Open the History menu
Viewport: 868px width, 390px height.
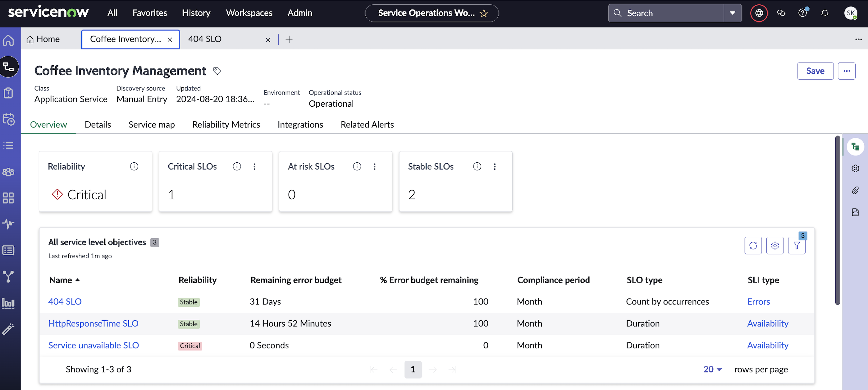point(196,13)
